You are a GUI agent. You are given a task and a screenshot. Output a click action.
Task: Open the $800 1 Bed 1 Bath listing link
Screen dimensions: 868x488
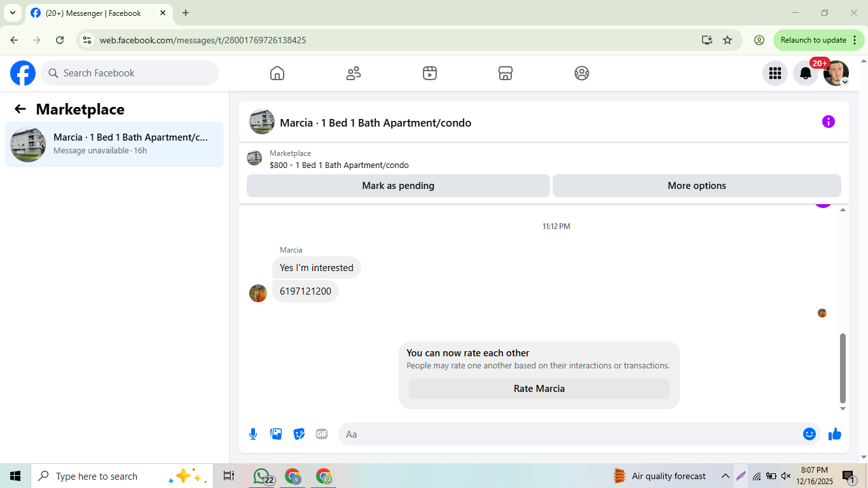[339, 165]
